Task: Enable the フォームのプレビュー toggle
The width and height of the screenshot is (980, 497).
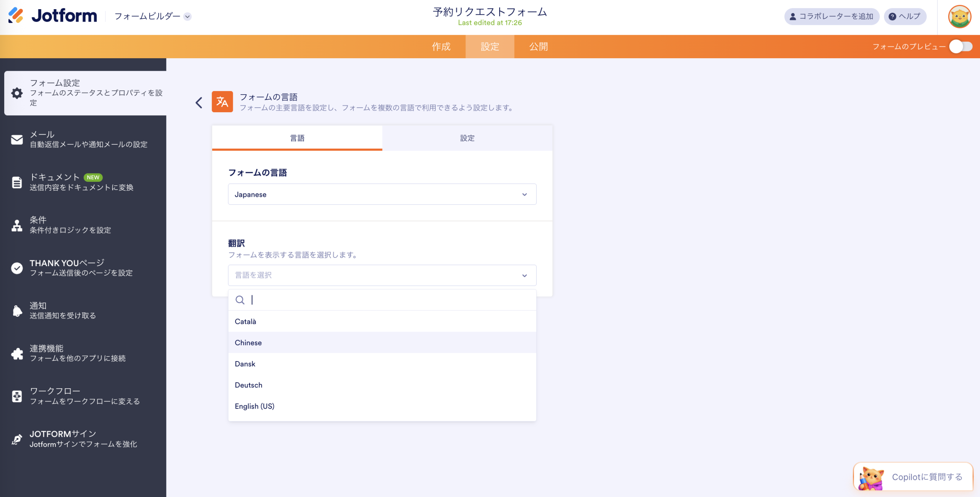Action: (961, 47)
